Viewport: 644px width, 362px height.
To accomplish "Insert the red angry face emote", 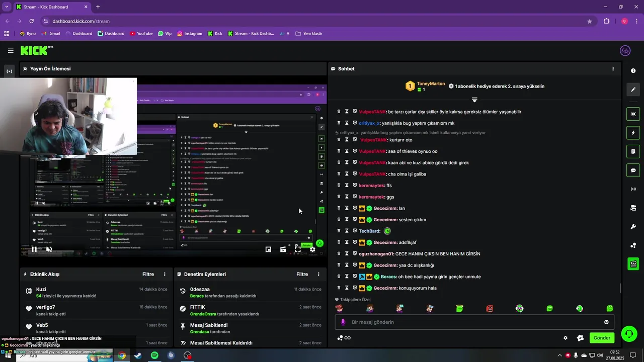I will click(490, 308).
